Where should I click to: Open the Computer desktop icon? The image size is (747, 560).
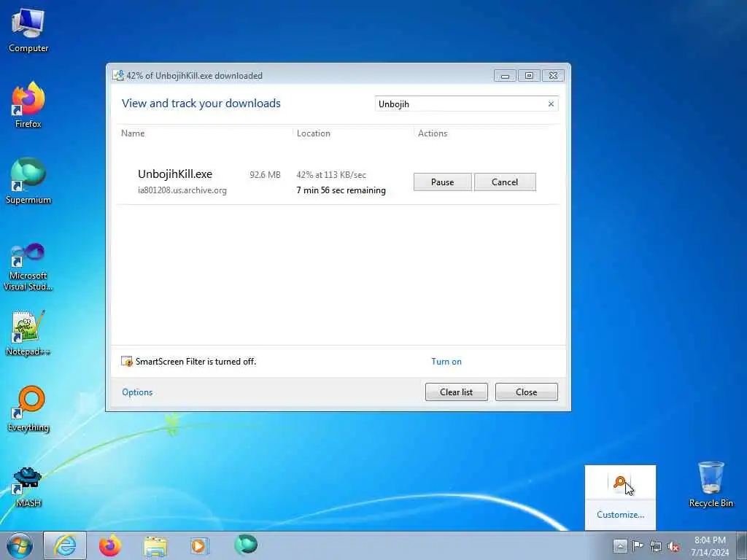pyautogui.click(x=28, y=31)
